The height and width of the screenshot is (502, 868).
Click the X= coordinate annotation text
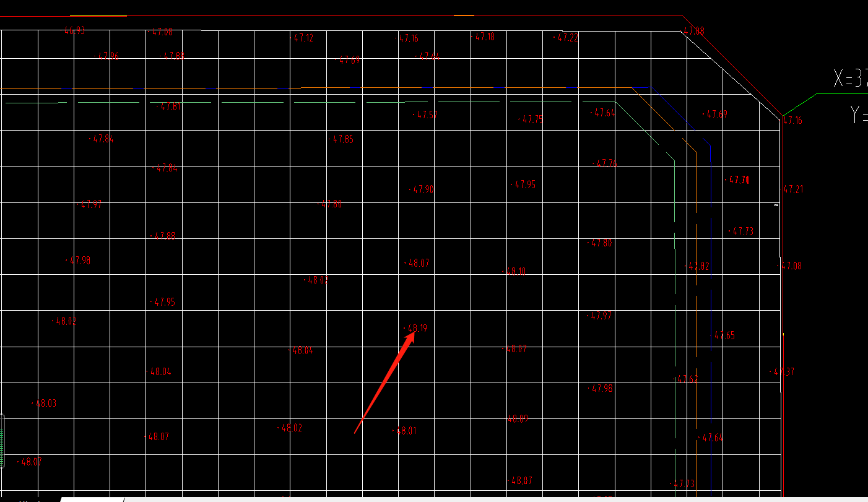point(850,79)
